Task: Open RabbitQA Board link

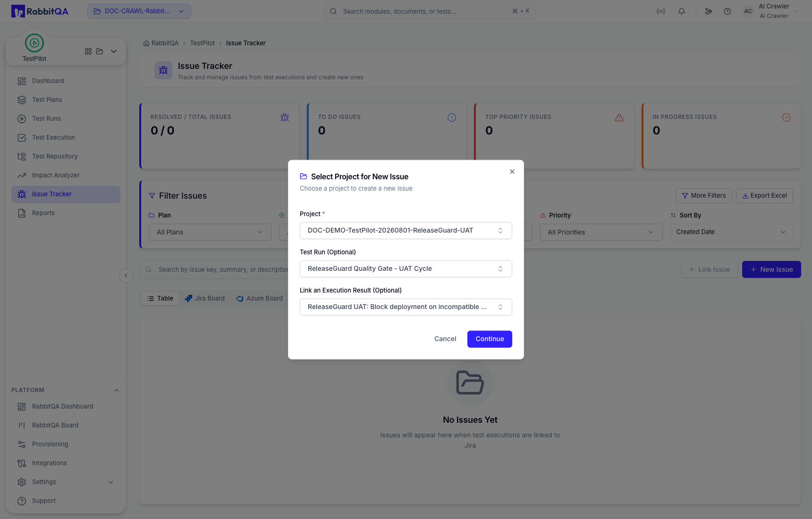Action: 66,426
